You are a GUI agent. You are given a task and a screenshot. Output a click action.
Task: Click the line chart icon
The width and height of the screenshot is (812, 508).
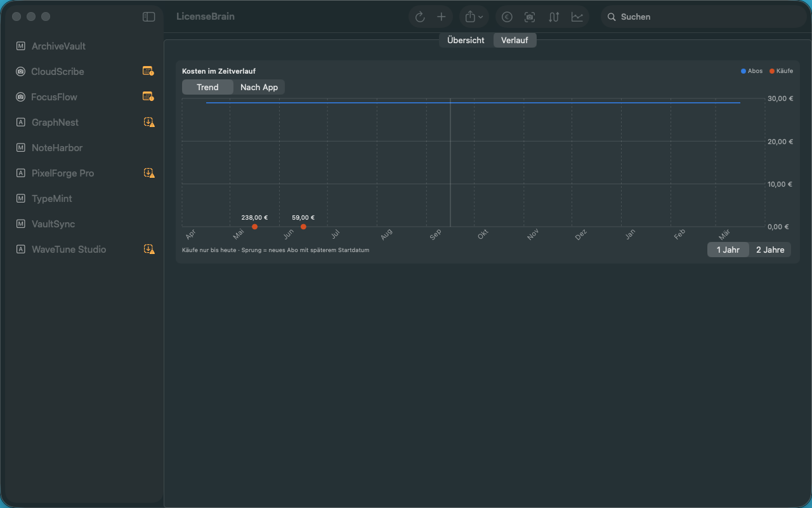point(577,17)
